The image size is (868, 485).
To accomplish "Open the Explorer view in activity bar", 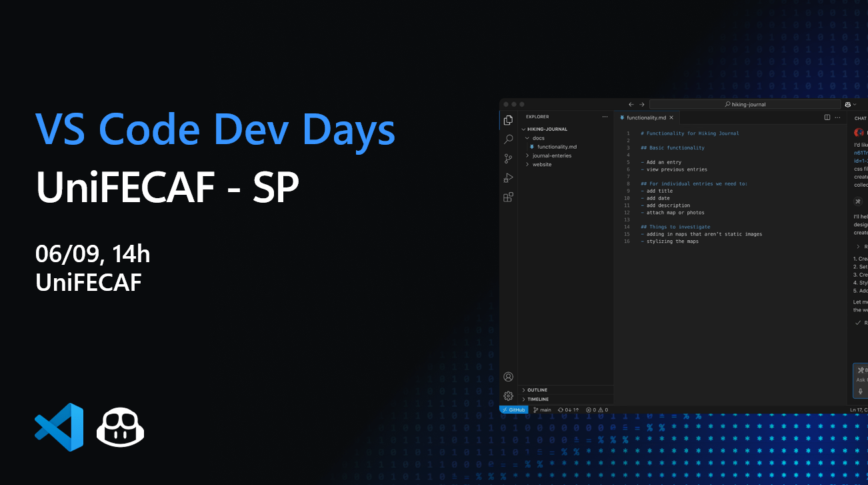I will tap(508, 120).
